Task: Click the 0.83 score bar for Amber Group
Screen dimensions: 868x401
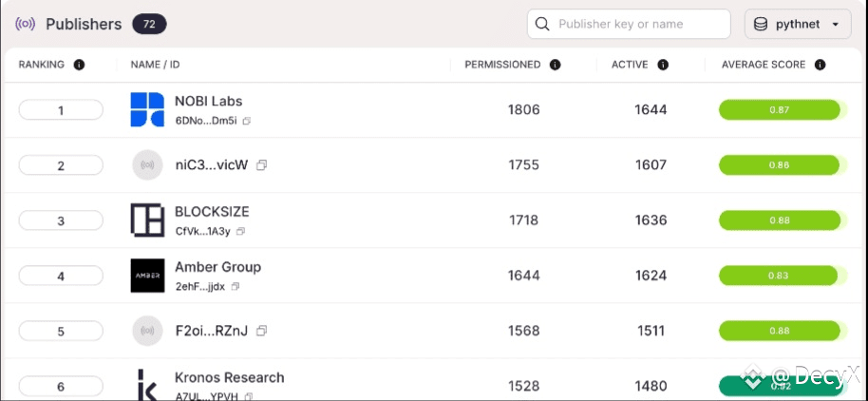Action: (779, 276)
